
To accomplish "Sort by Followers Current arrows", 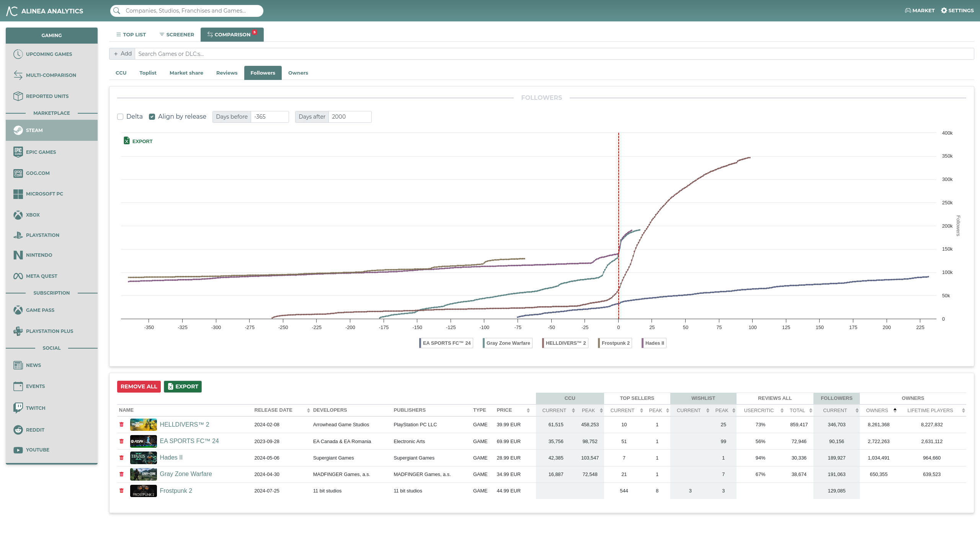I will 857,410.
